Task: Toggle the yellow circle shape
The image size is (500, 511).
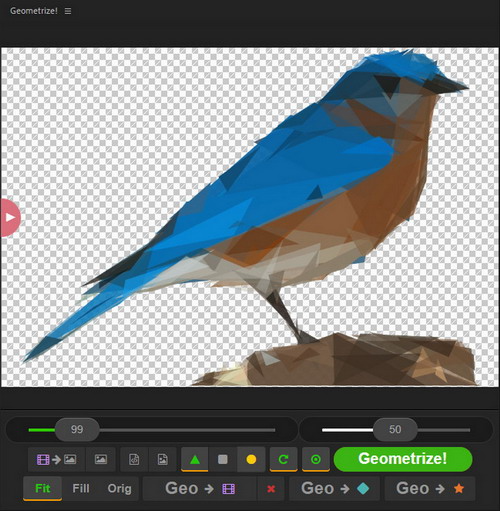Action: click(251, 460)
